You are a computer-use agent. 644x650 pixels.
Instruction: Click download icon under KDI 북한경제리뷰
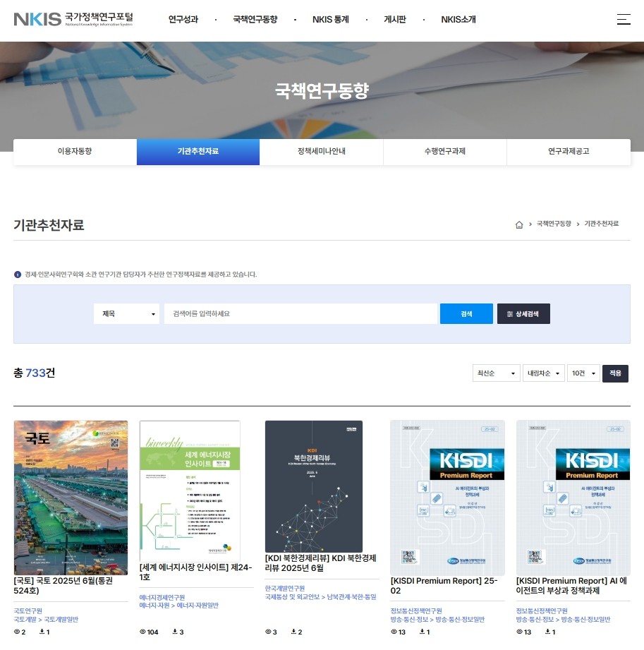pos(293,632)
